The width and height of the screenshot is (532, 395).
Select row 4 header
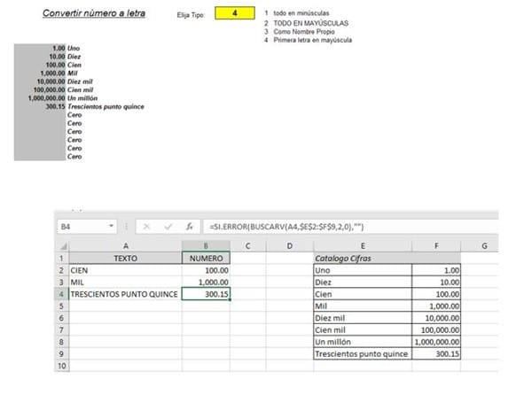click(61, 294)
